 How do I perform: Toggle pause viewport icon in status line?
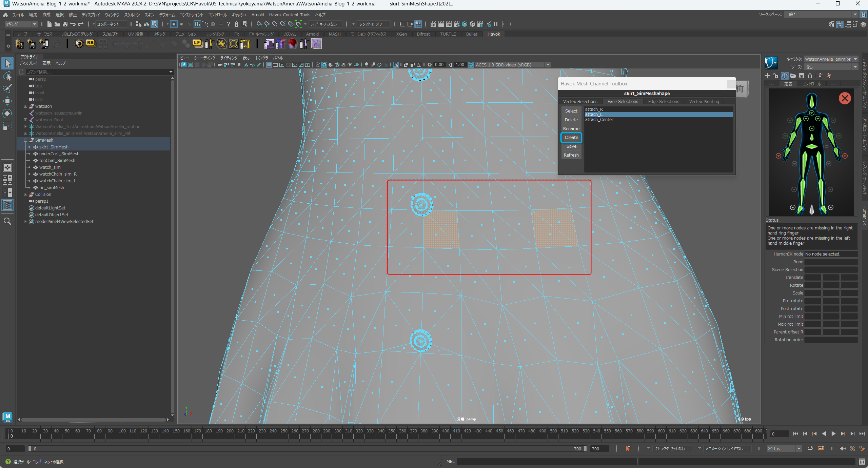pyautogui.click(x=496, y=24)
